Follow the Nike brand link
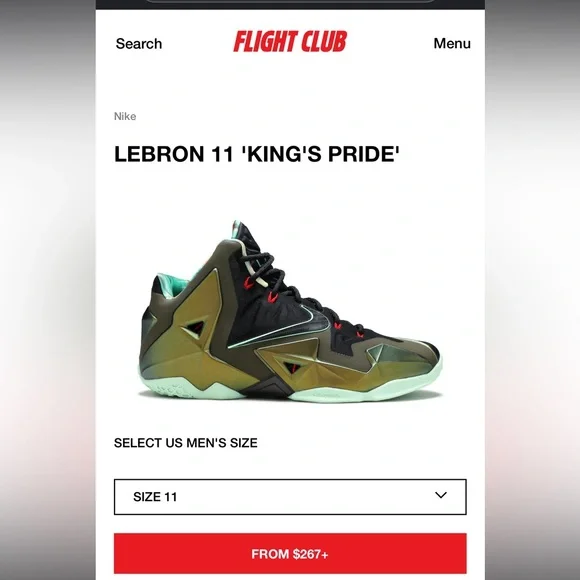 tap(125, 116)
